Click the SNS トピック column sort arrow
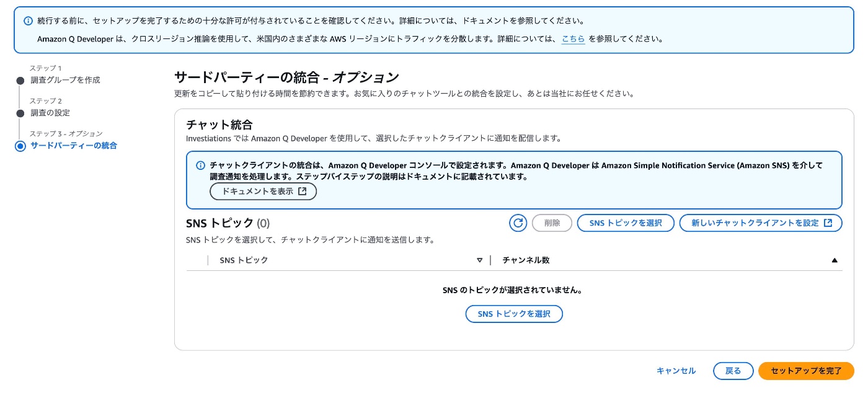The image size is (868, 398). [x=479, y=260]
